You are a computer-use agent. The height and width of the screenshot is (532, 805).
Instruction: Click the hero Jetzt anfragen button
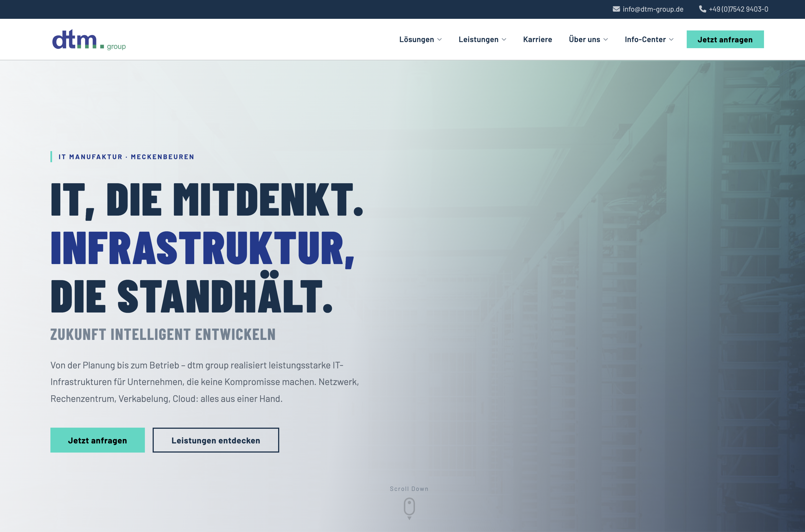(x=98, y=440)
